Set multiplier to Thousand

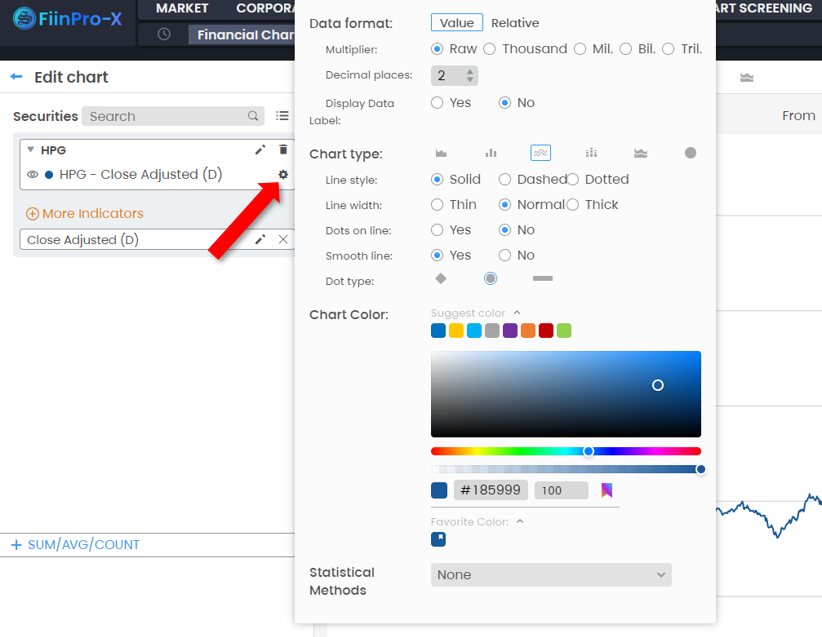(x=490, y=49)
